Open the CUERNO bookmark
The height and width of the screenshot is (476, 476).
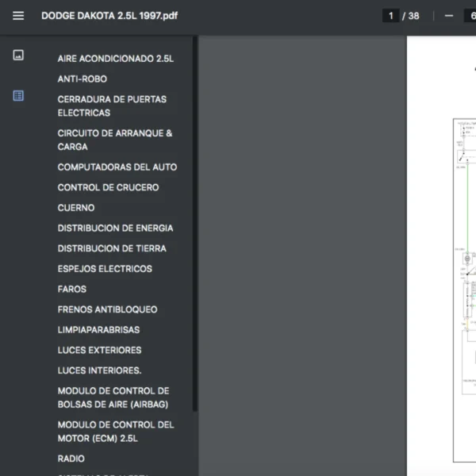(x=76, y=208)
